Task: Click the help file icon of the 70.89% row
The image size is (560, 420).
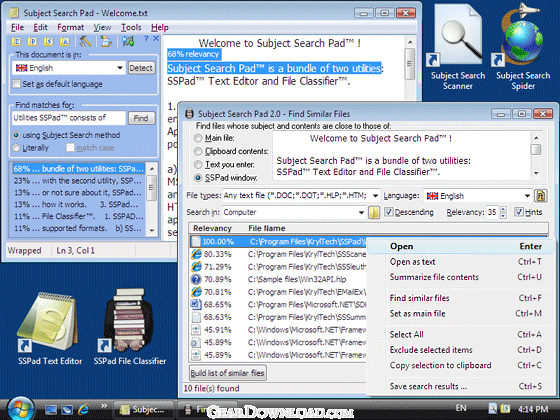Action: (196, 279)
